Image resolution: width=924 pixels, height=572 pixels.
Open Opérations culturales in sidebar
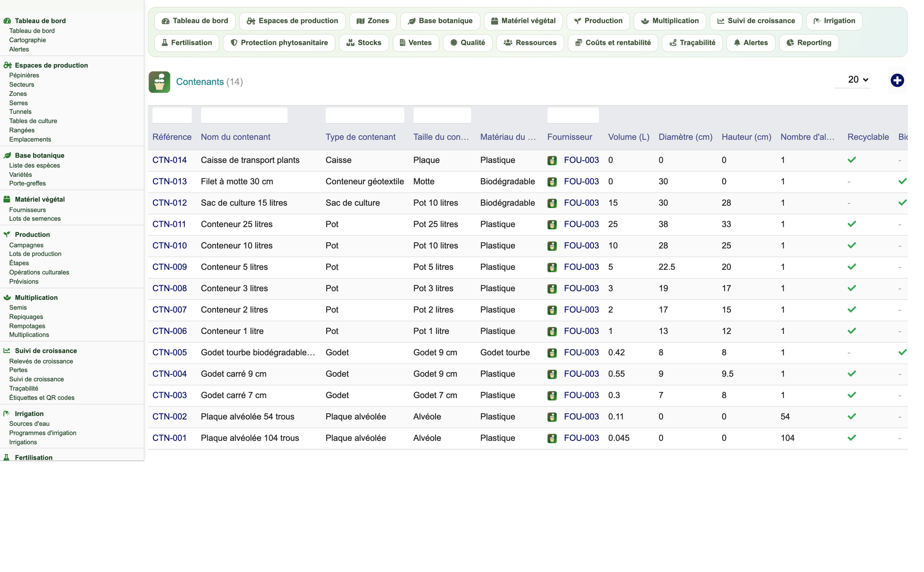coord(39,272)
